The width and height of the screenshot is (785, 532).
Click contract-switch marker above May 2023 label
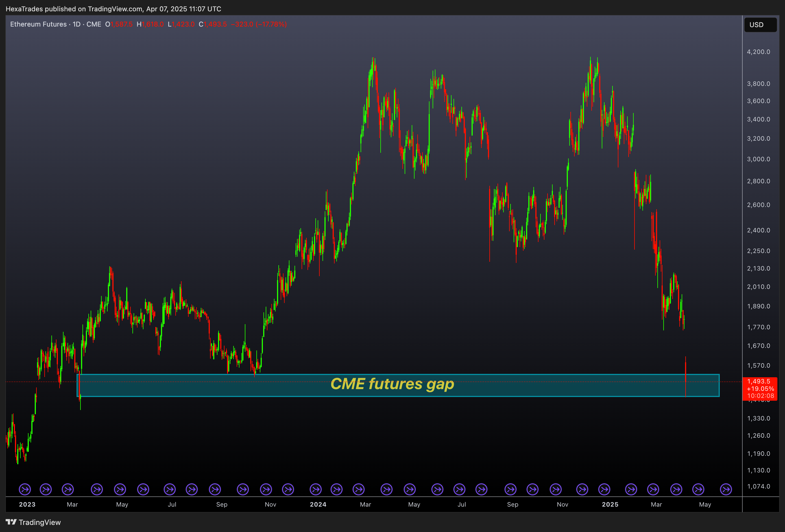[x=120, y=489]
